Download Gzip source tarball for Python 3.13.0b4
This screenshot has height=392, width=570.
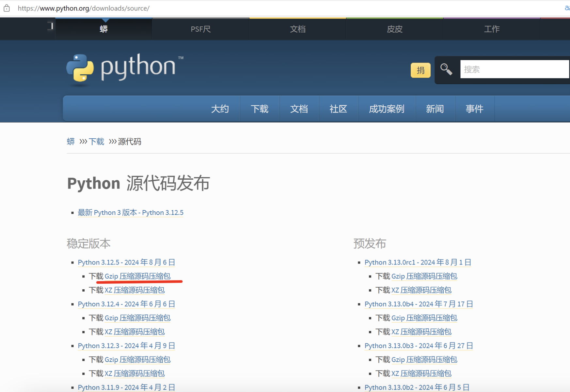424,318
